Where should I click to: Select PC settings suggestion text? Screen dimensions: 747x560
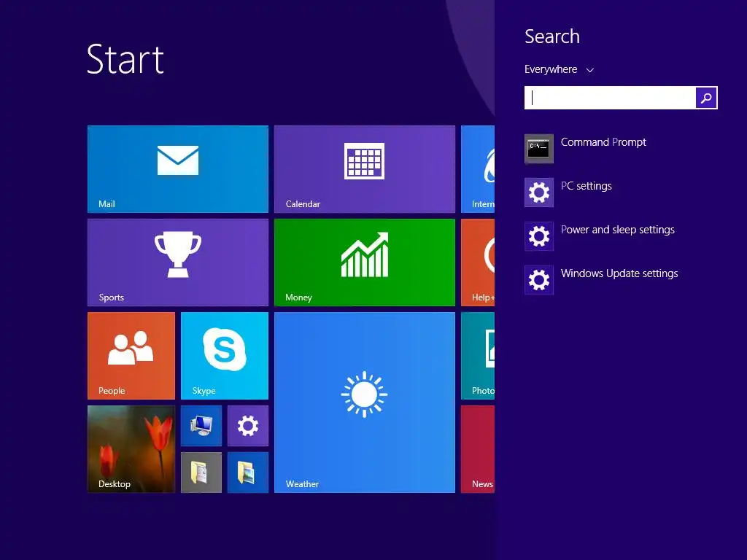[x=586, y=186]
